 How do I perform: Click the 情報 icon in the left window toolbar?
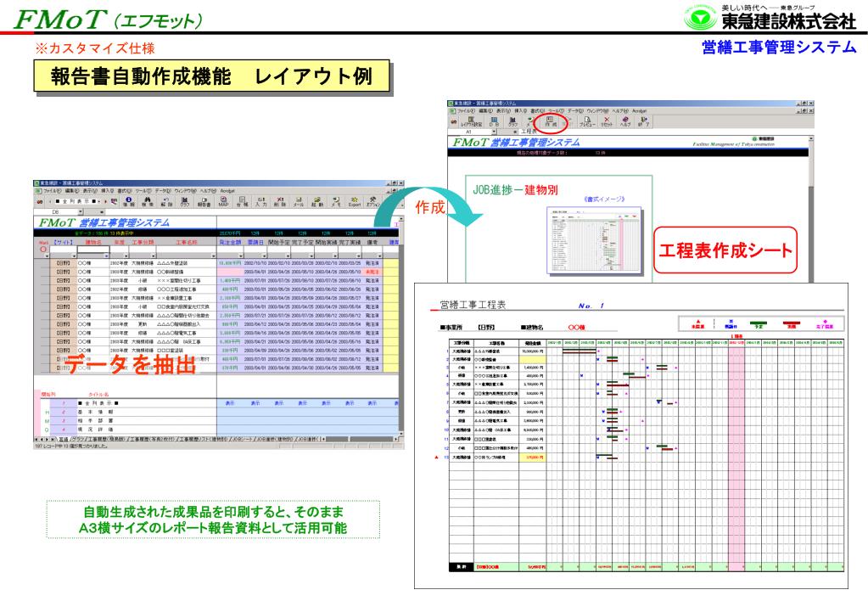pyautogui.click(x=128, y=202)
